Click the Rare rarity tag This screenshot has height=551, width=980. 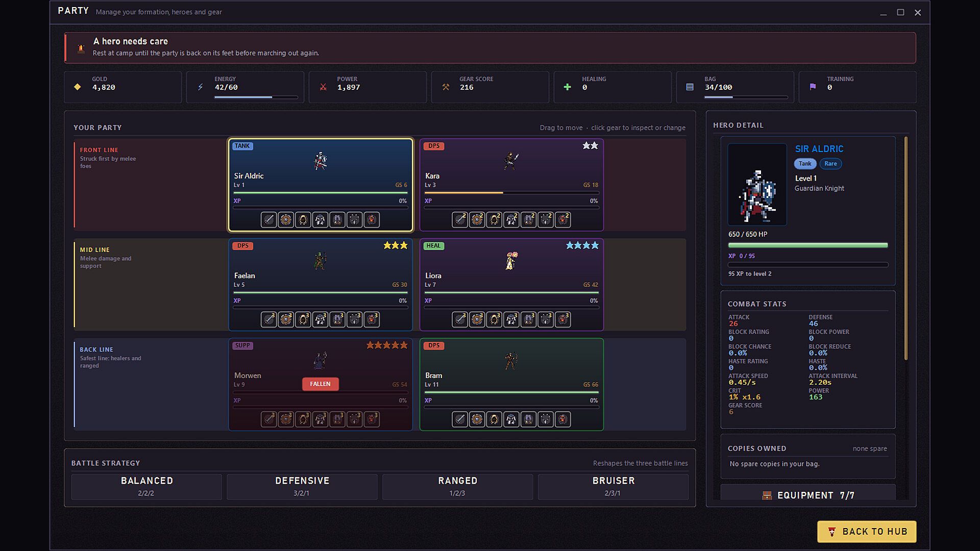coord(830,164)
